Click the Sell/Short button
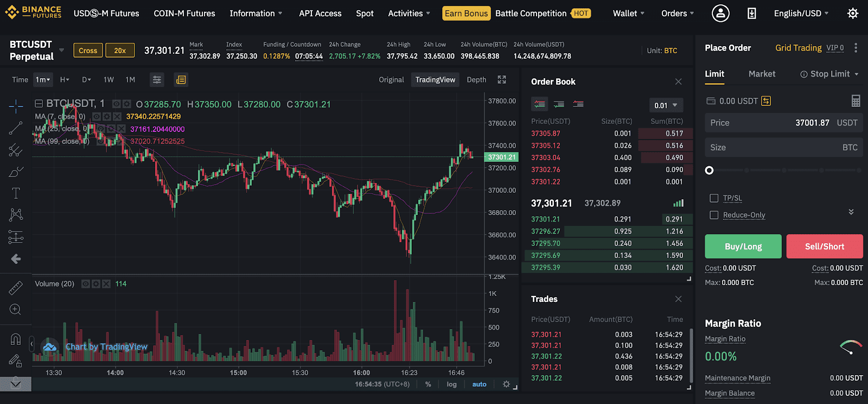Screen dimensions: 868x404 (x=825, y=247)
